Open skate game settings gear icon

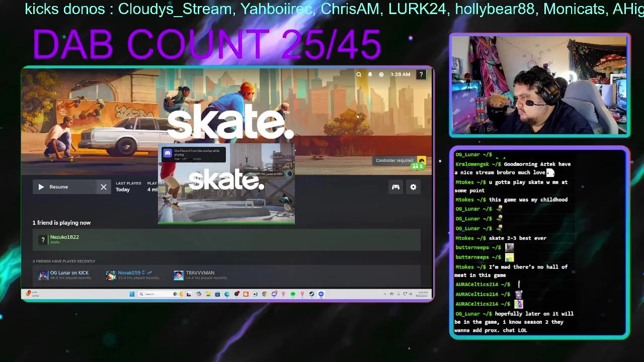point(413,187)
